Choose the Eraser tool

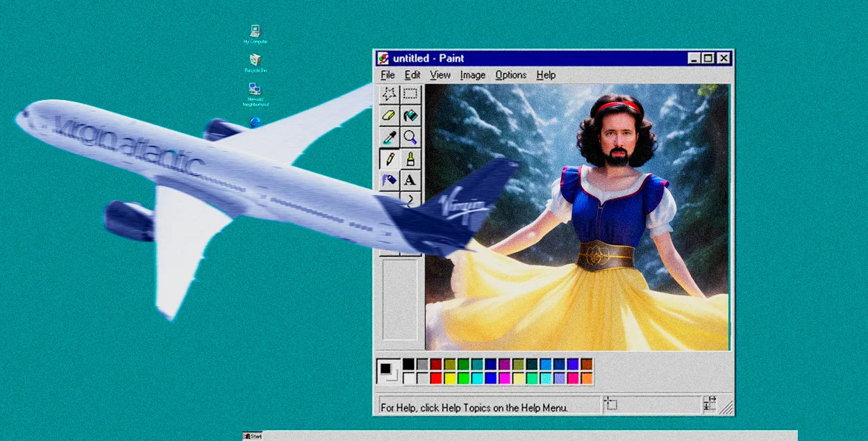390,115
